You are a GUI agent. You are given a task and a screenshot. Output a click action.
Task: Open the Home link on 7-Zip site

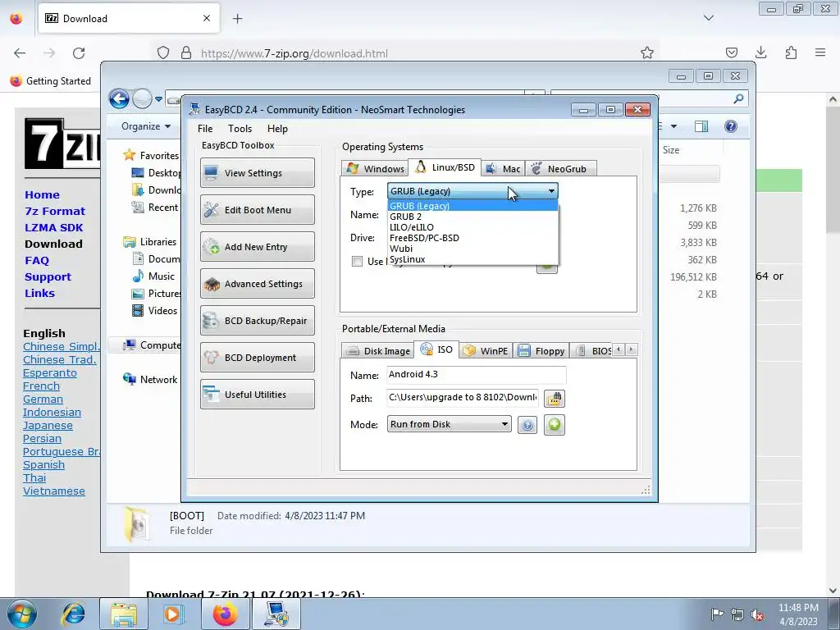coord(42,195)
